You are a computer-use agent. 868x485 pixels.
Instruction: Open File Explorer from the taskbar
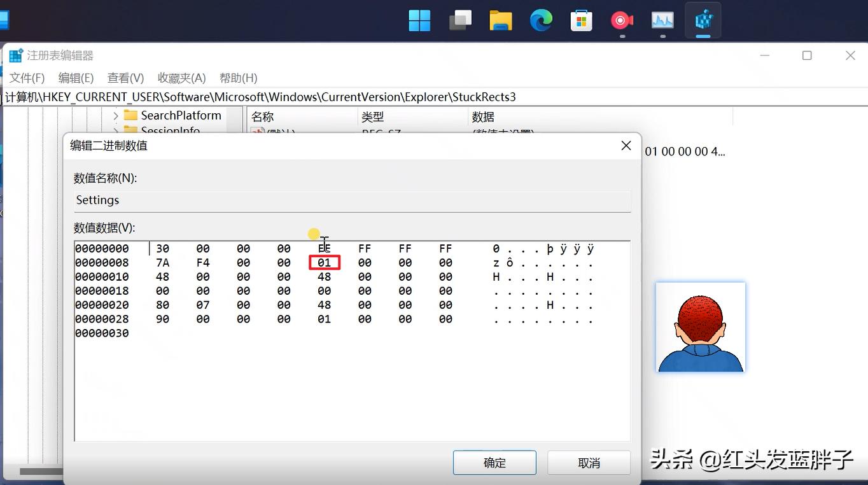[x=501, y=20]
